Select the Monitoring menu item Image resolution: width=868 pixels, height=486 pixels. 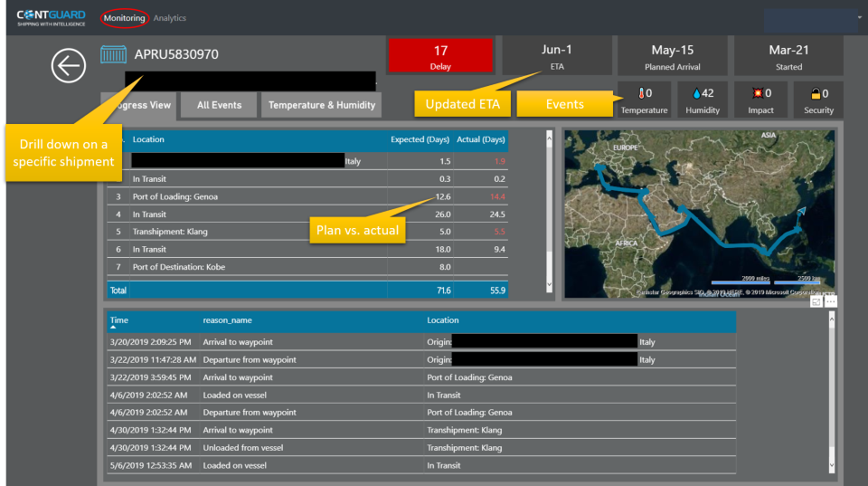coord(123,18)
